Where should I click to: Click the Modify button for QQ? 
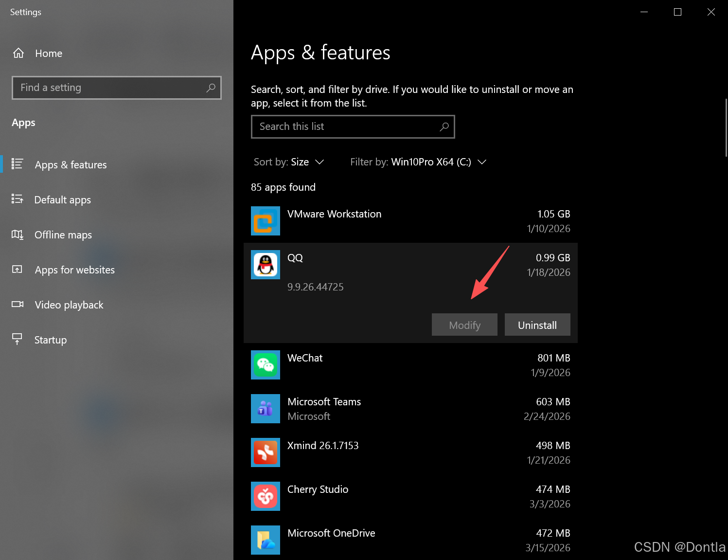tap(464, 325)
